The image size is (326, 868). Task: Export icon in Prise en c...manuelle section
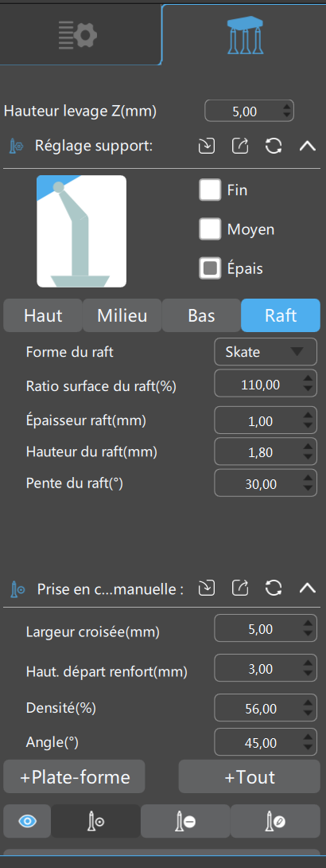pyautogui.click(x=240, y=588)
